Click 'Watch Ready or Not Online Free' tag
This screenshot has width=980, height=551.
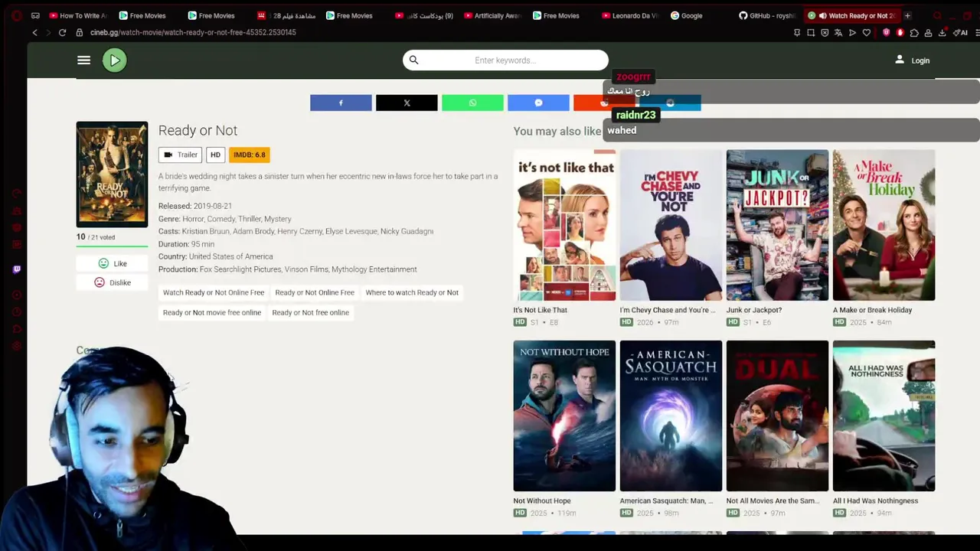pos(214,292)
